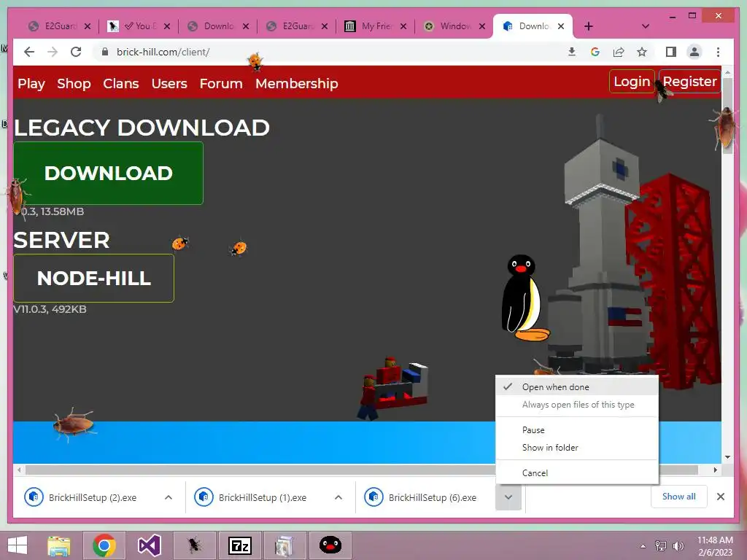This screenshot has width=747, height=560.
Task: Click the horizontal scrollbar of the page
Action: point(362,470)
